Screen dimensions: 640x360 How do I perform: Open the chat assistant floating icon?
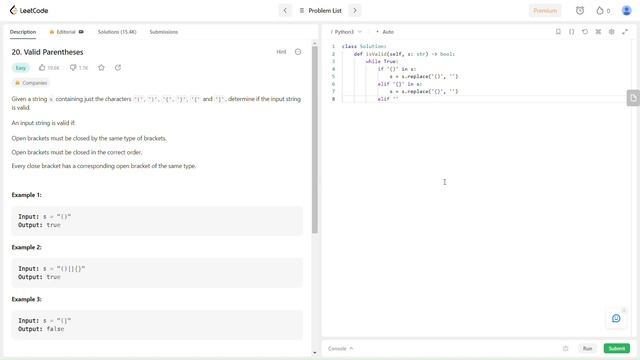tap(616, 318)
